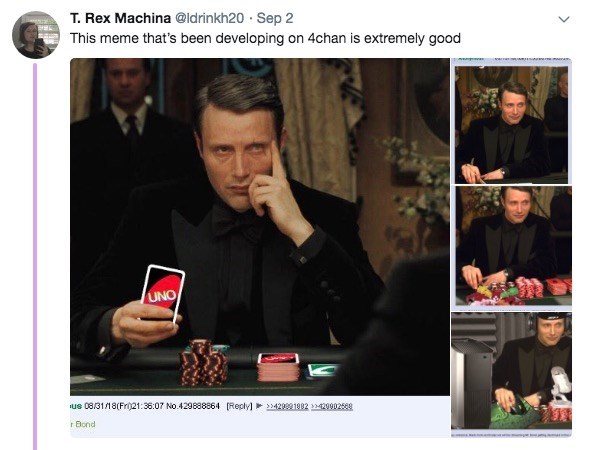Click the purple thread connector line

click(35, 256)
